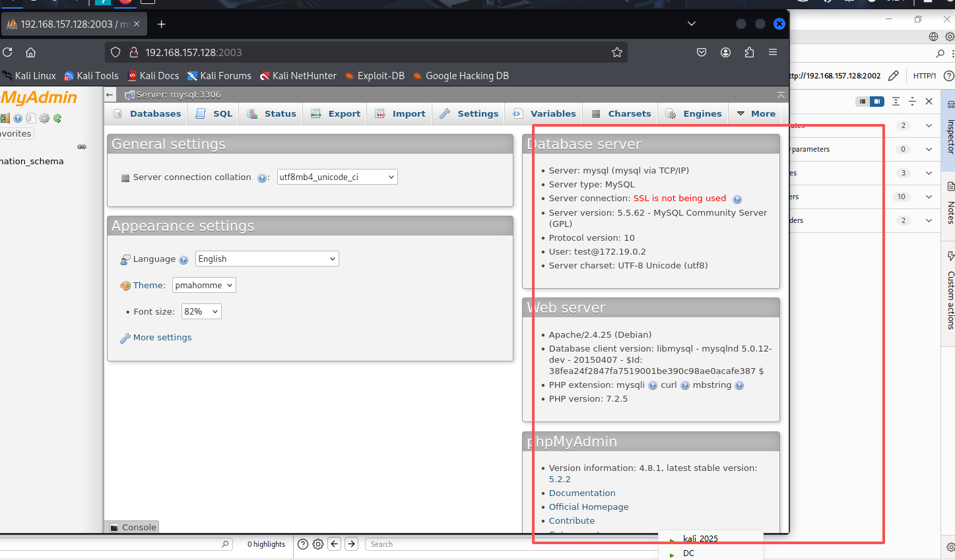This screenshot has height=560, width=955.
Task: Click the pencil edit icon beside the target URL
Action: pyautogui.click(x=893, y=76)
